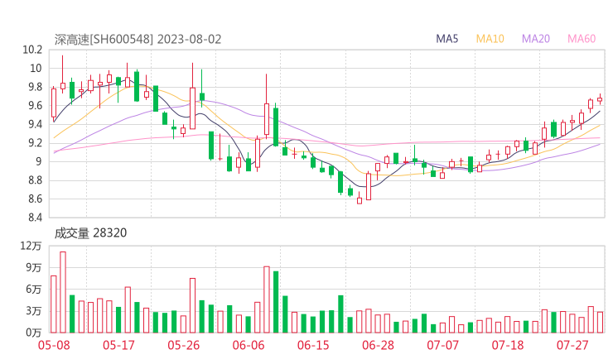Select the tallest red volume bar near 05-08
Image resolution: width=613 pixels, height=364 pixels.
(x=63, y=292)
